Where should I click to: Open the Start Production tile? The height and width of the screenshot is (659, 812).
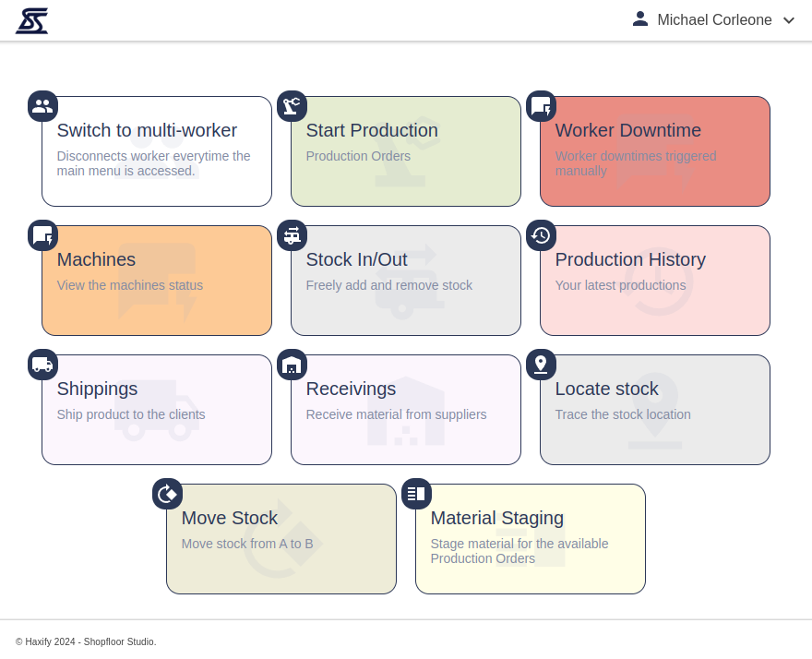click(406, 152)
